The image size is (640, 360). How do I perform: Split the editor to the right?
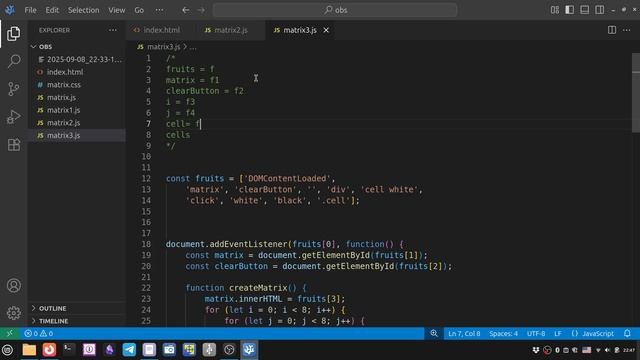pos(612,30)
